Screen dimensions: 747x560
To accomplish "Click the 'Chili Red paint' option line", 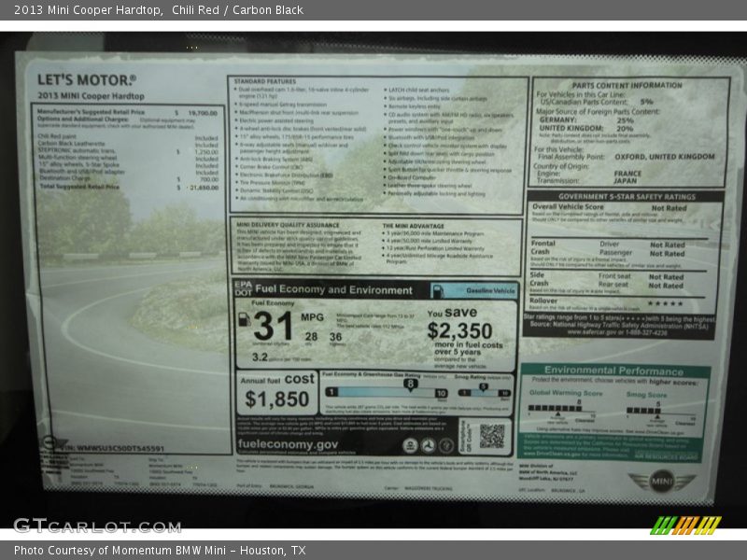I will point(128,137).
